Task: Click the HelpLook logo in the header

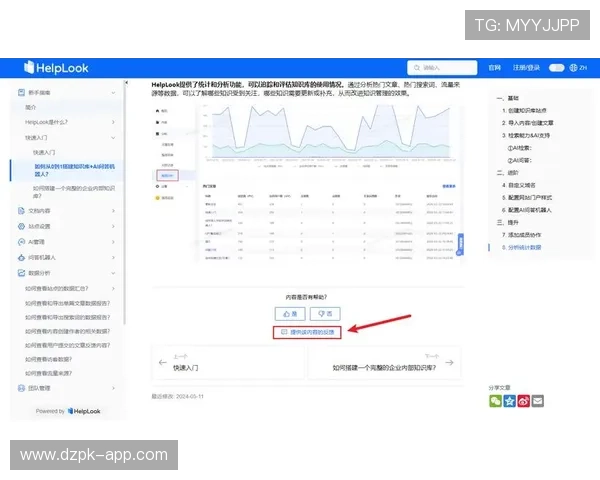Action: pos(56,68)
